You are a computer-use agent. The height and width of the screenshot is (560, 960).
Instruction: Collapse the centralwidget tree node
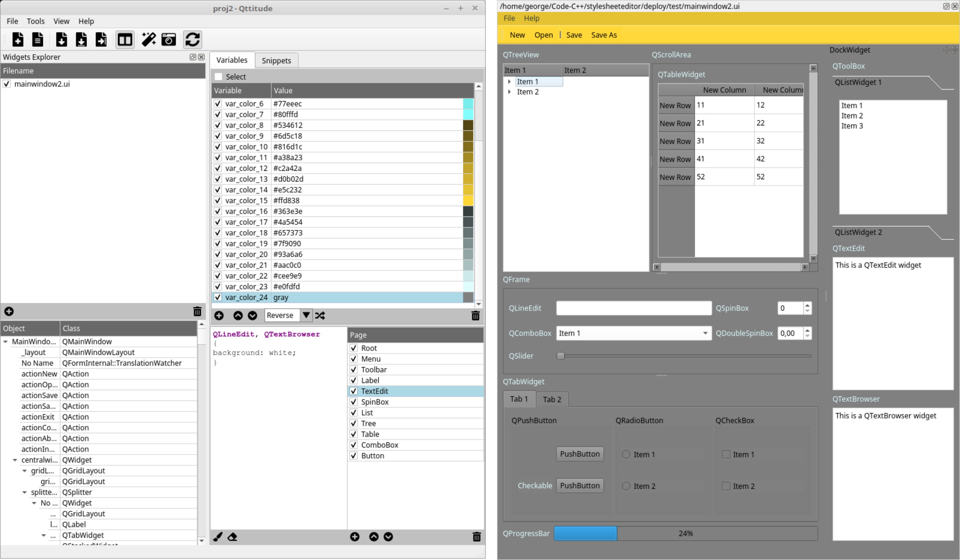15,460
